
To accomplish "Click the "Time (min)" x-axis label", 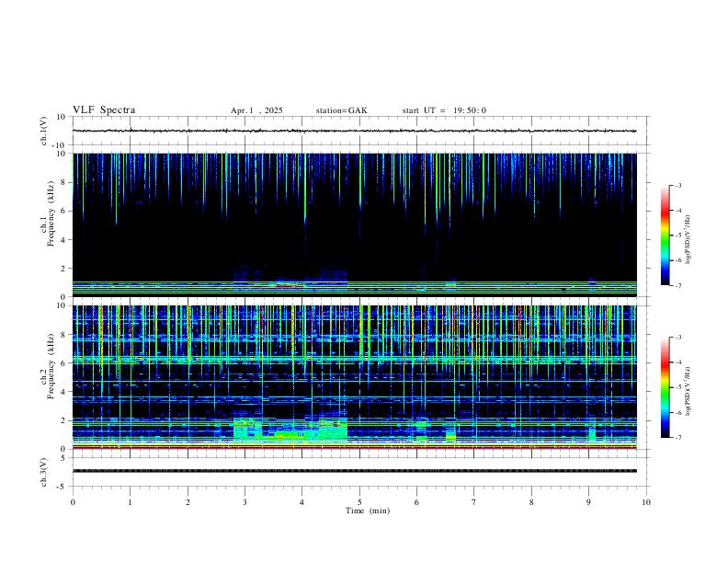I will (x=368, y=511).
